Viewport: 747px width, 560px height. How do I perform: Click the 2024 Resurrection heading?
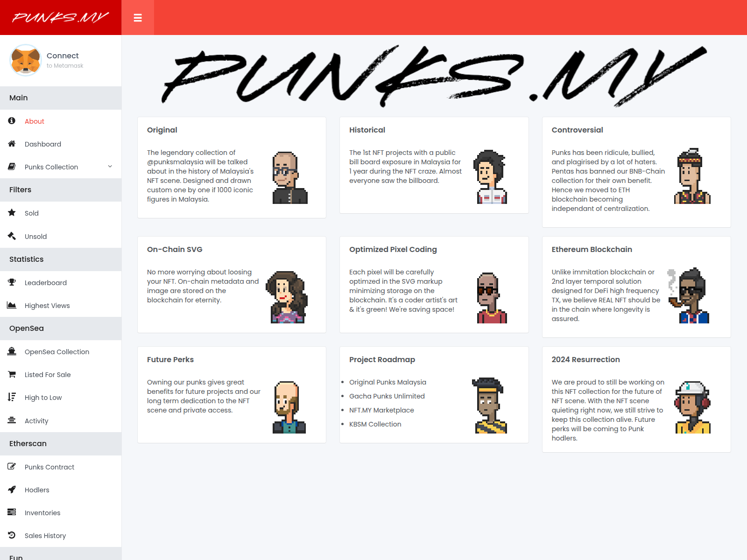click(x=586, y=359)
